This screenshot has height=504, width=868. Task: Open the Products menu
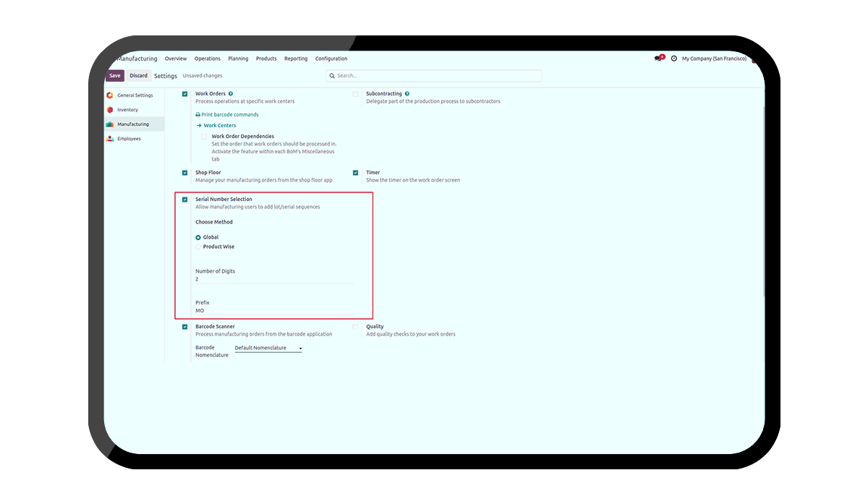click(266, 59)
